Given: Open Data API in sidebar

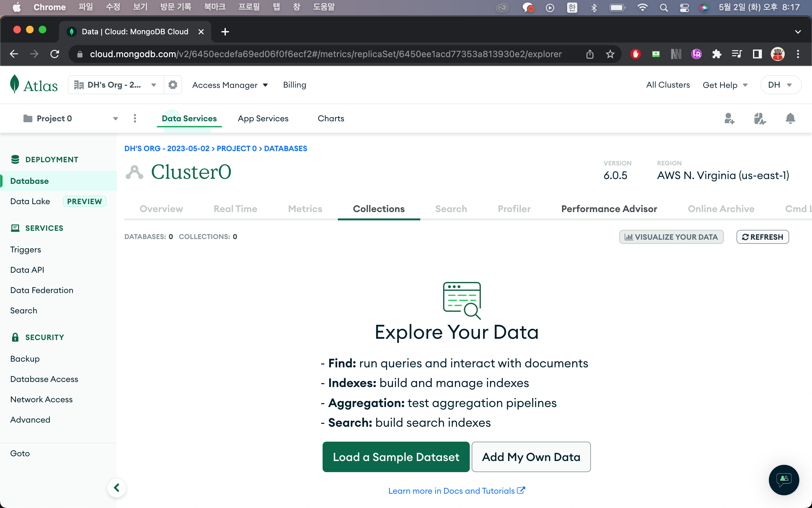Looking at the screenshot, I should (27, 270).
